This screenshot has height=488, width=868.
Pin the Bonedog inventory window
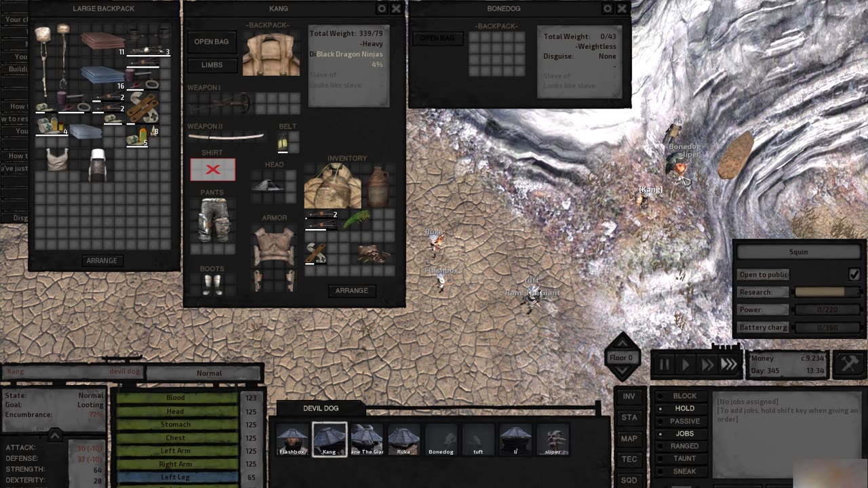click(x=608, y=8)
